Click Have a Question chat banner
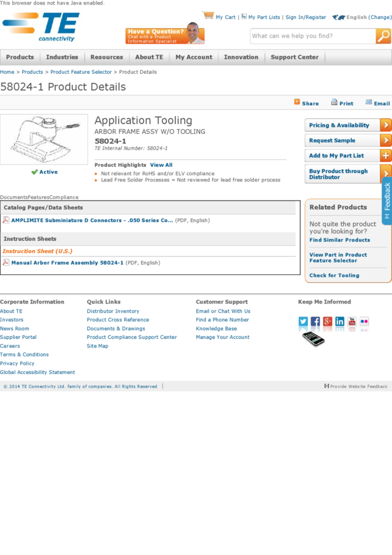Image resolution: width=392 pixels, height=555 pixels. (165, 33)
